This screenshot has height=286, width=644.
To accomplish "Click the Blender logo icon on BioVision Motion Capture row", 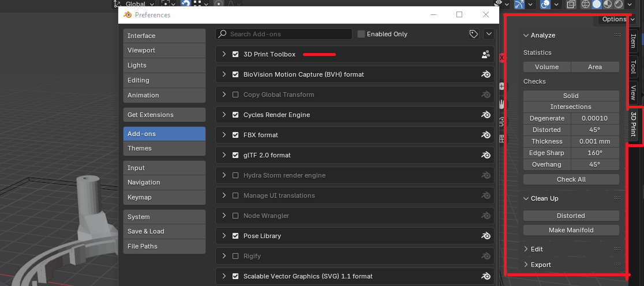I will point(486,74).
